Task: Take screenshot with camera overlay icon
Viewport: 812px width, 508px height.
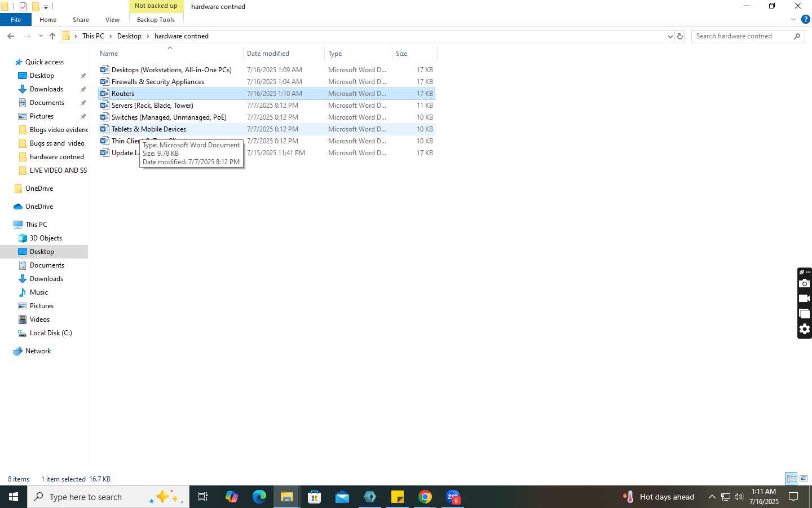Action: [x=805, y=283]
